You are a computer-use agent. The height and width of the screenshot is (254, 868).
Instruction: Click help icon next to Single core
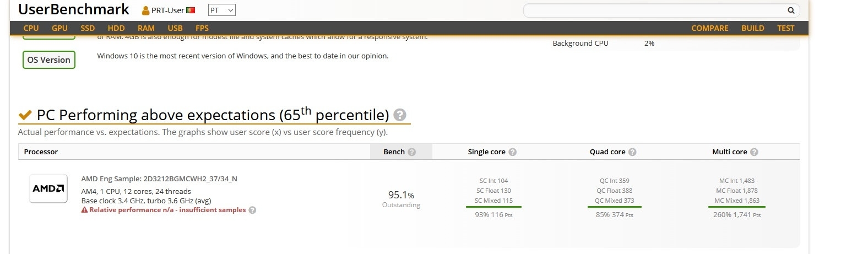pyautogui.click(x=513, y=152)
